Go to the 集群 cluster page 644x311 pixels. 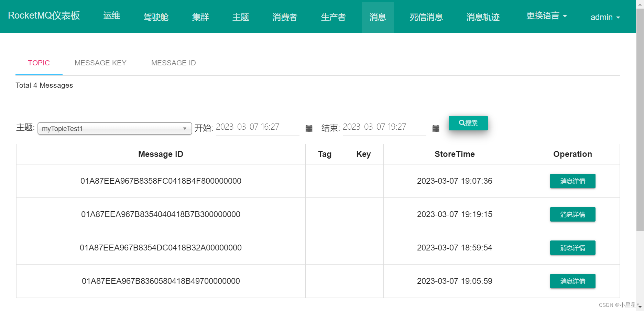pos(200,17)
